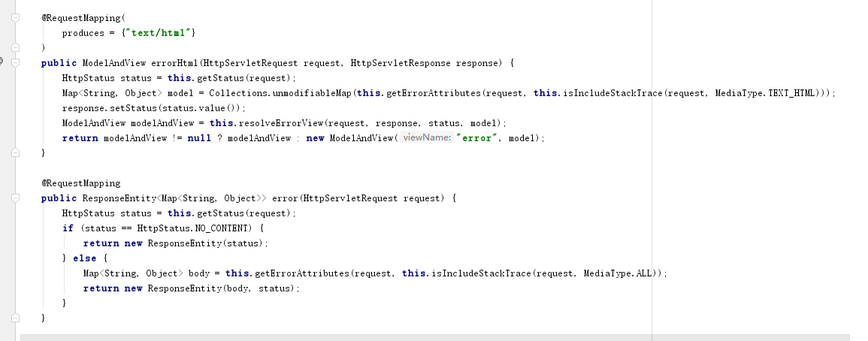Collapse the errorHtml method using its gutter fold marker
The width and height of the screenshot is (868, 341).
click(16, 62)
